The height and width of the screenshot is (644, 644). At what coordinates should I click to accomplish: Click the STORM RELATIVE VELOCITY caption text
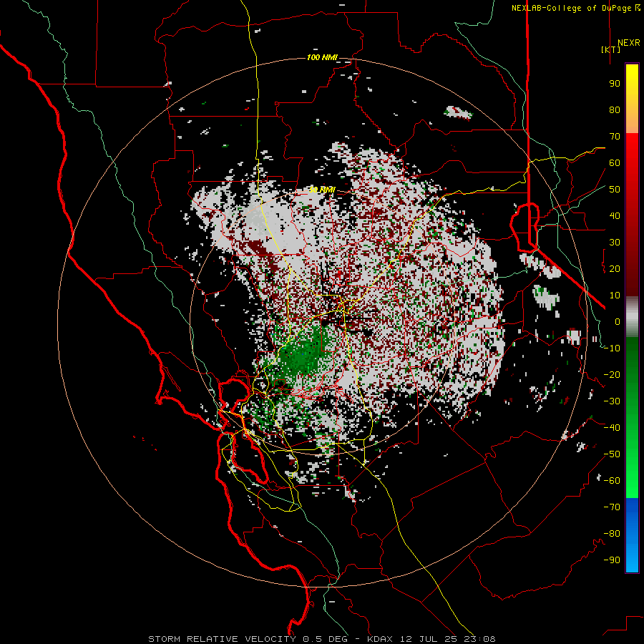[x=222, y=639]
